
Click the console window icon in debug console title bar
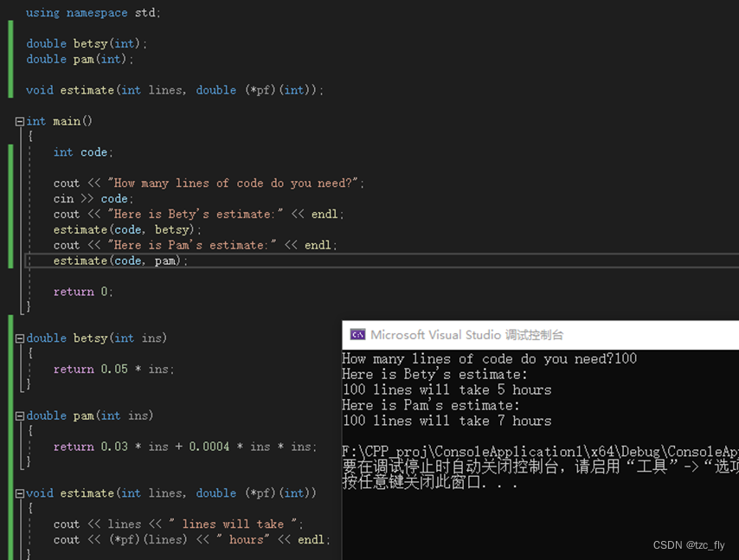coord(357,335)
